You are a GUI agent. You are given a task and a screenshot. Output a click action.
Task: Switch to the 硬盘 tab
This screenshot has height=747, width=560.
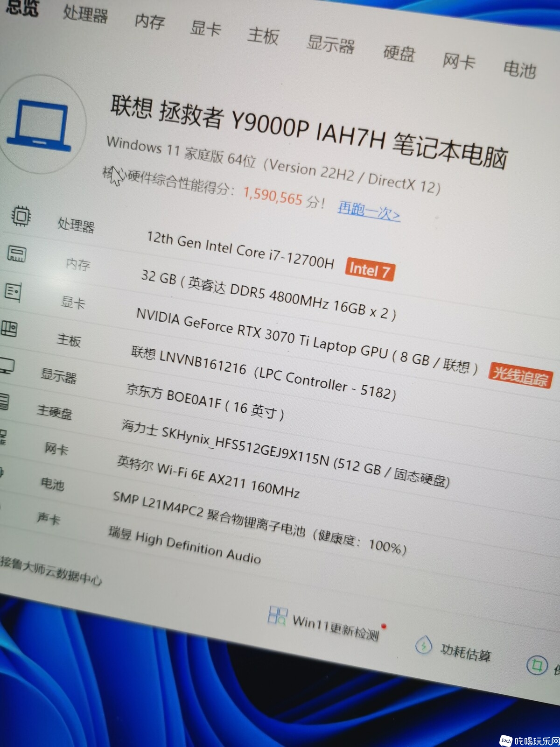[399, 53]
